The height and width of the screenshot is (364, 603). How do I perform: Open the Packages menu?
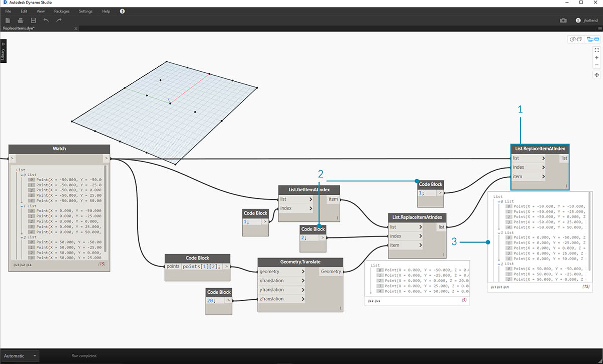click(62, 11)
